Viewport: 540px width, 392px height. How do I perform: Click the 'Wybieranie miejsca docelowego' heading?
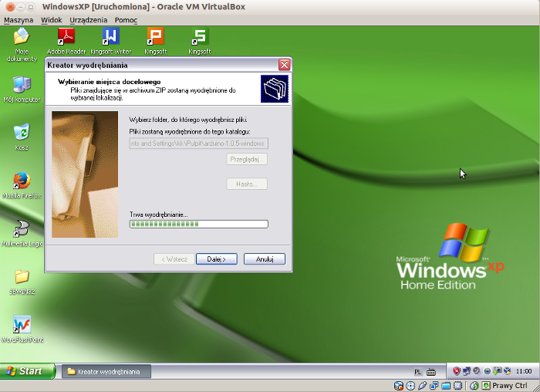pos(110,82)
